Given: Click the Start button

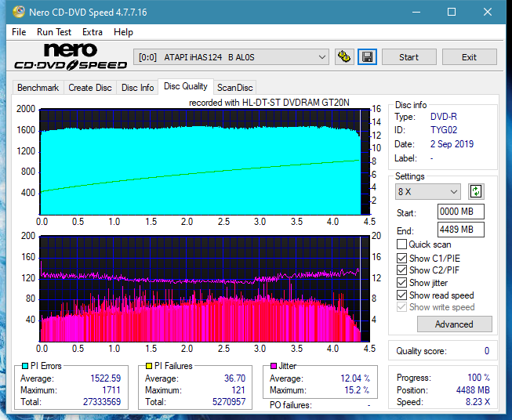Looking at the screenshot, I should [x=409, y=57].
